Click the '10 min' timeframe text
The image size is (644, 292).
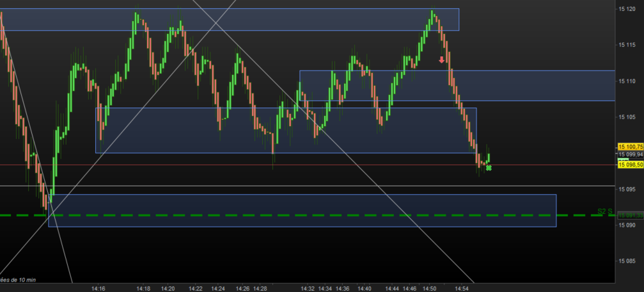tap(27, 280)
